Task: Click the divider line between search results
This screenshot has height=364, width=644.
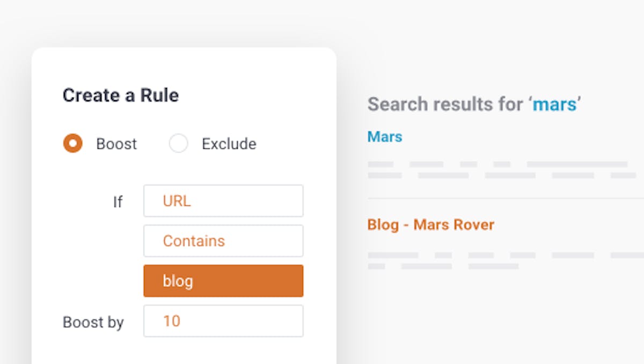Action: [x=506, y=198]
